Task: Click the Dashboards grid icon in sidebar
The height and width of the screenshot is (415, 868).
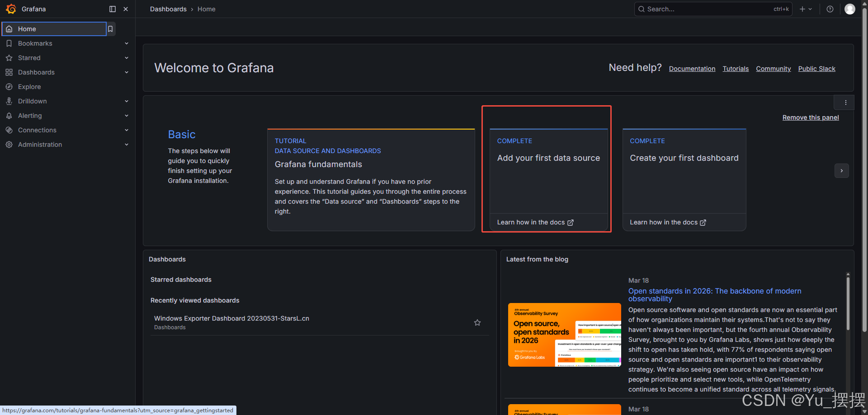Action: coord(9,72)
